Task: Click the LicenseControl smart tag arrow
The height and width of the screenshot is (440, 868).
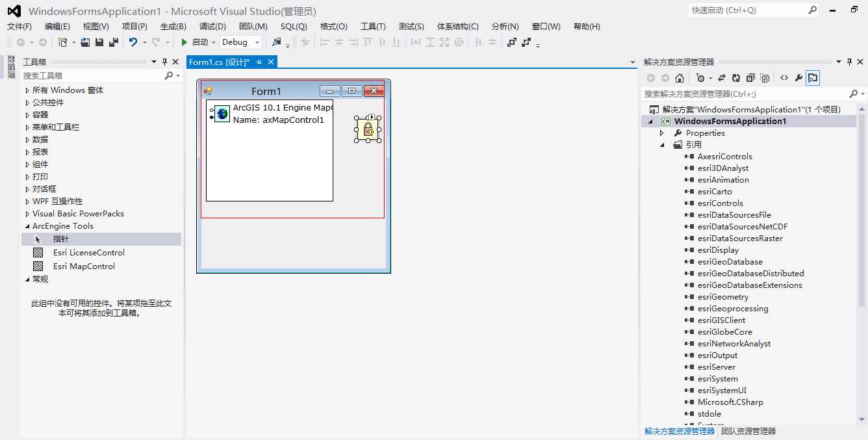Action: pyautogui.click(x=372, y=118)
